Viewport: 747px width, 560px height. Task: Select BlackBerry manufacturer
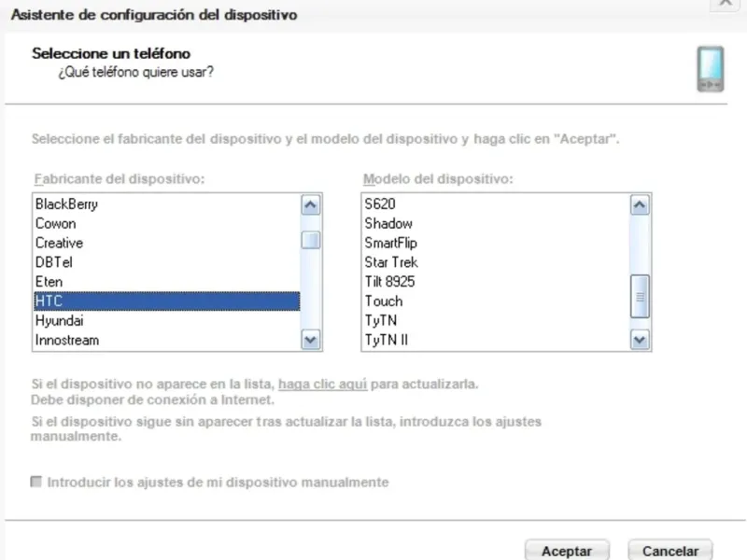(66, 203)
